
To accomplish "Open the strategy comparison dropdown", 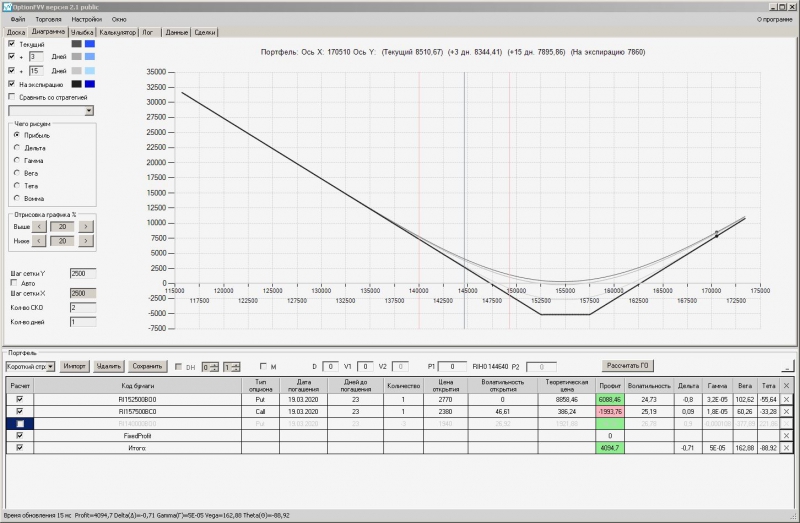I will point(89,111).
